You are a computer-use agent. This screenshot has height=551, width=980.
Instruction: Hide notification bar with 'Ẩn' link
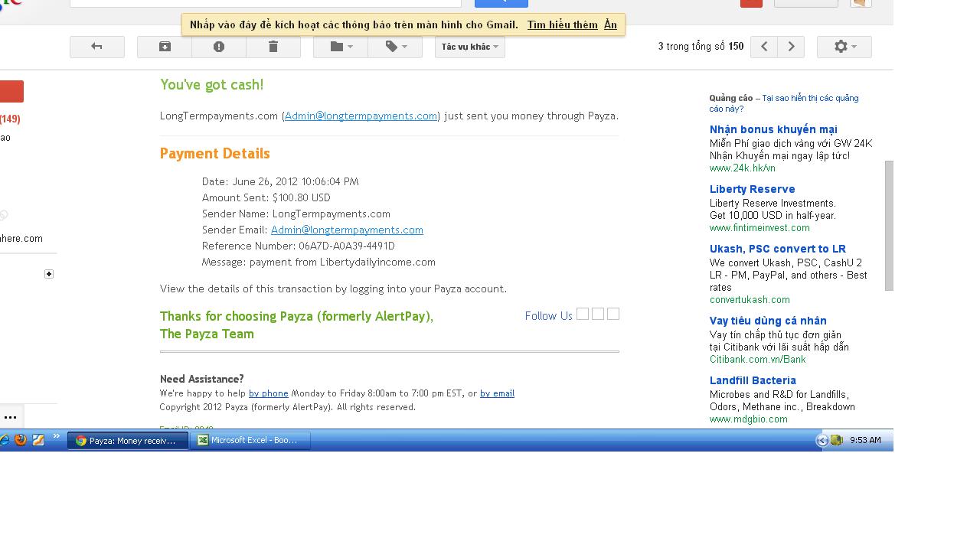click(x=610, y=25)
